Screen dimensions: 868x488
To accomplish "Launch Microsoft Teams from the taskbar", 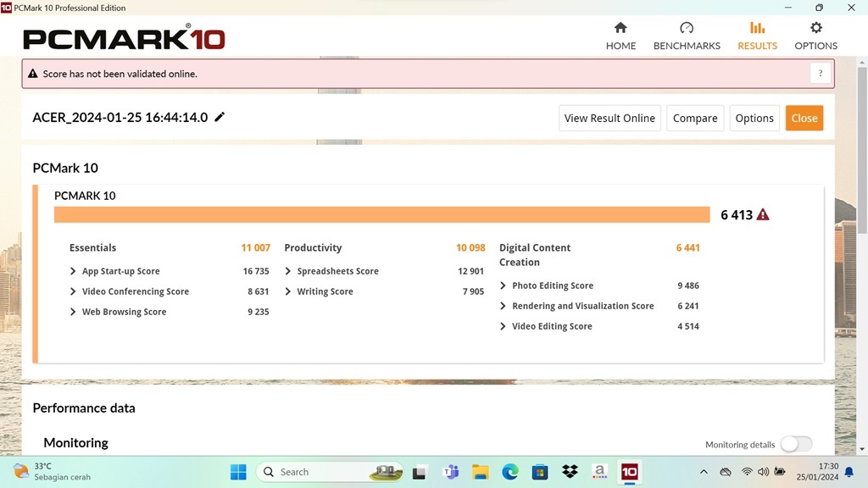I will [x=451, y=472].
